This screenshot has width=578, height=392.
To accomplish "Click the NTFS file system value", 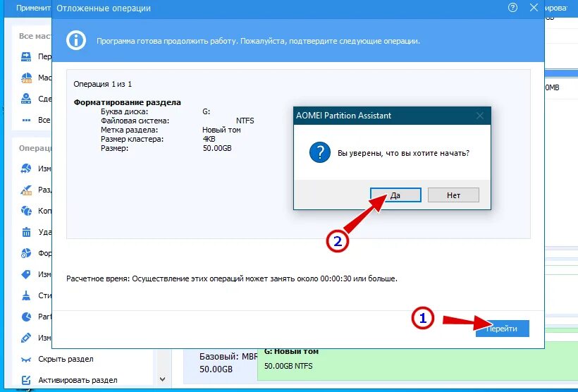I will (x=245, y=121).
